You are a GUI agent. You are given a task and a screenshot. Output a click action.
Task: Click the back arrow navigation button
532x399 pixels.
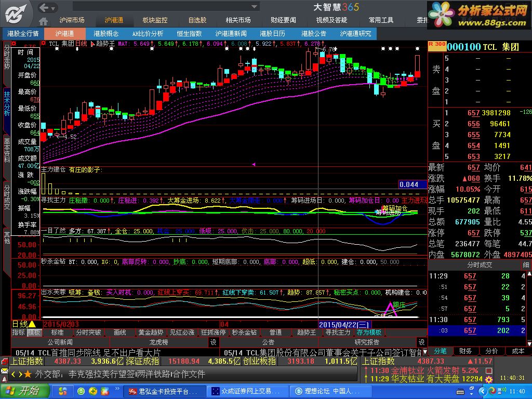44,7
